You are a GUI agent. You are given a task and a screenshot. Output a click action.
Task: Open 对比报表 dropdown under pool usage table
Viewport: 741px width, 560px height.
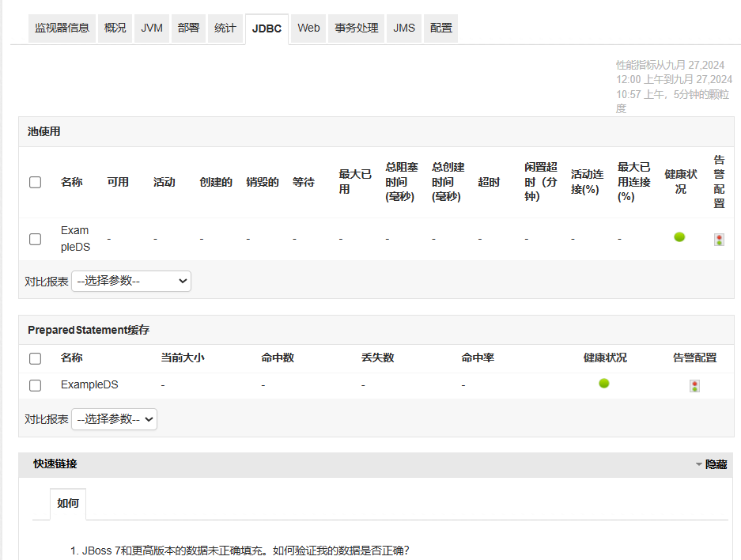[131, 281]
